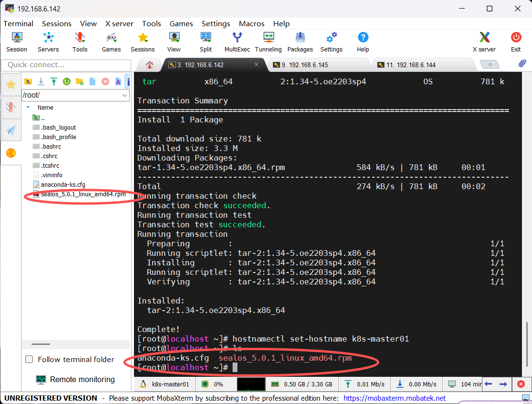
Task: Click the parent directory '..' entry
Action: pos(39,118)
